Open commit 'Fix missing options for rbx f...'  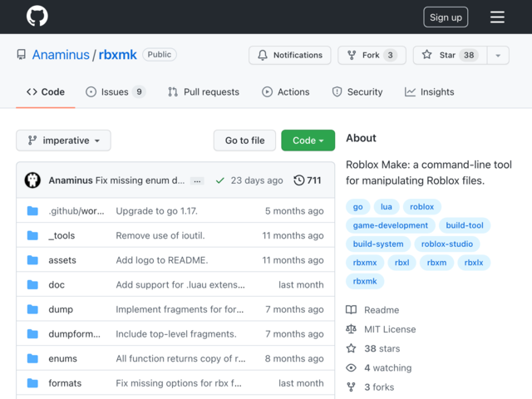(x=179, y=383)
